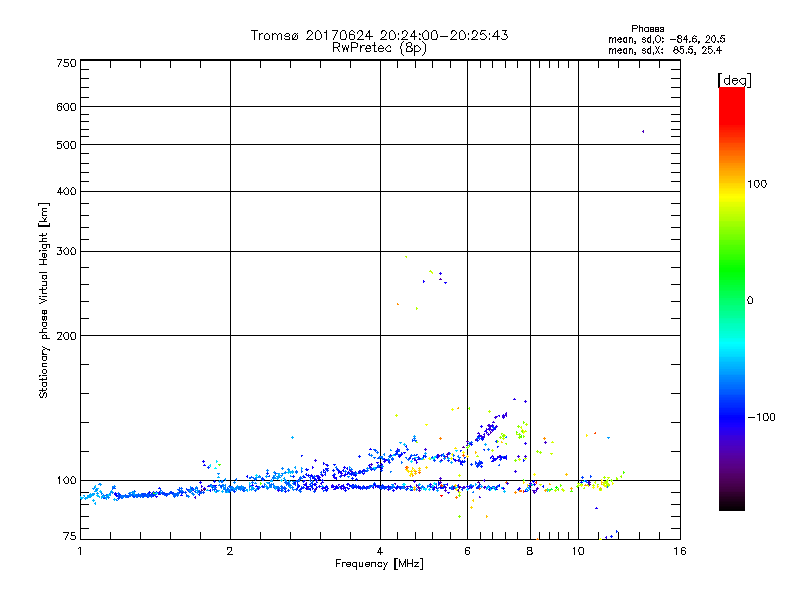This screenshot has width=800, height=600.
Task: Click the 'RwPretec (8p)' subtitle
Action: [379, 48]
